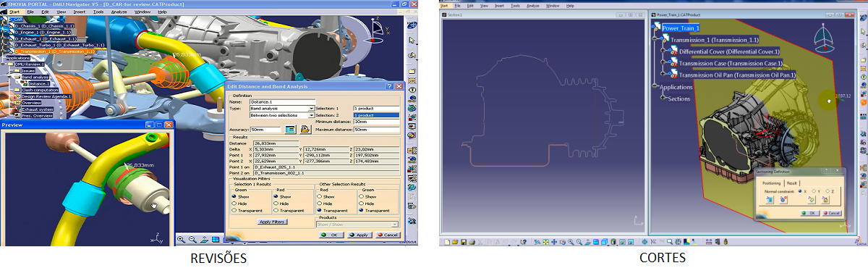Select Transparent under Selection 1 Green

coord(234,211)
